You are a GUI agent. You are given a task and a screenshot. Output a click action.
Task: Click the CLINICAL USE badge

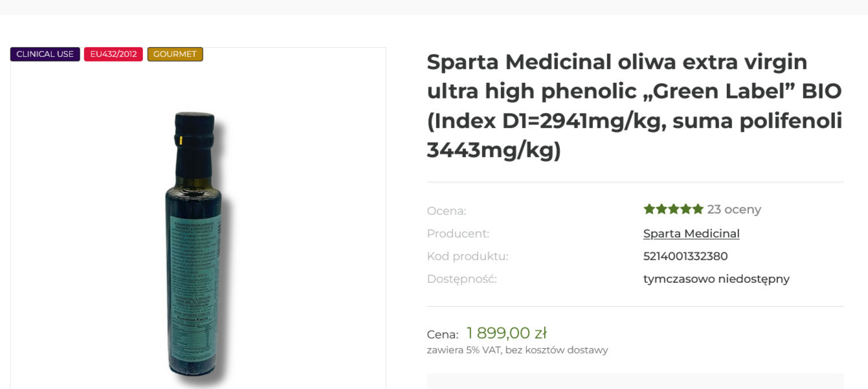(45, 54)
